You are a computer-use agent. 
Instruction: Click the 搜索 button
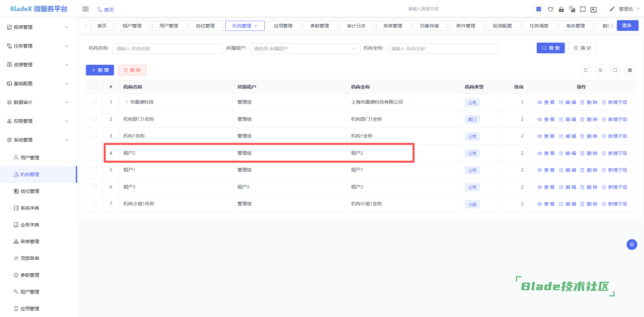pos(551,48)
